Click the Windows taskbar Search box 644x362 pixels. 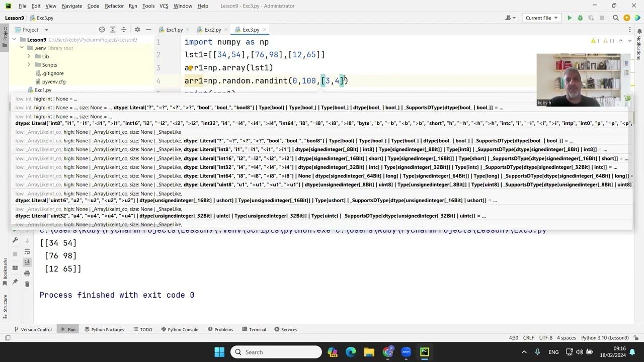276,352
